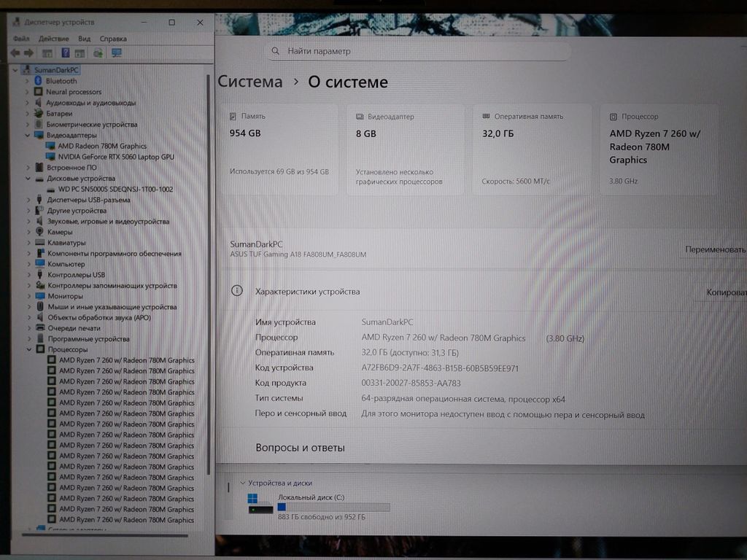Open the Вид menu
Viewport: 747px width, 560px height.
click(x=85, y=39)
